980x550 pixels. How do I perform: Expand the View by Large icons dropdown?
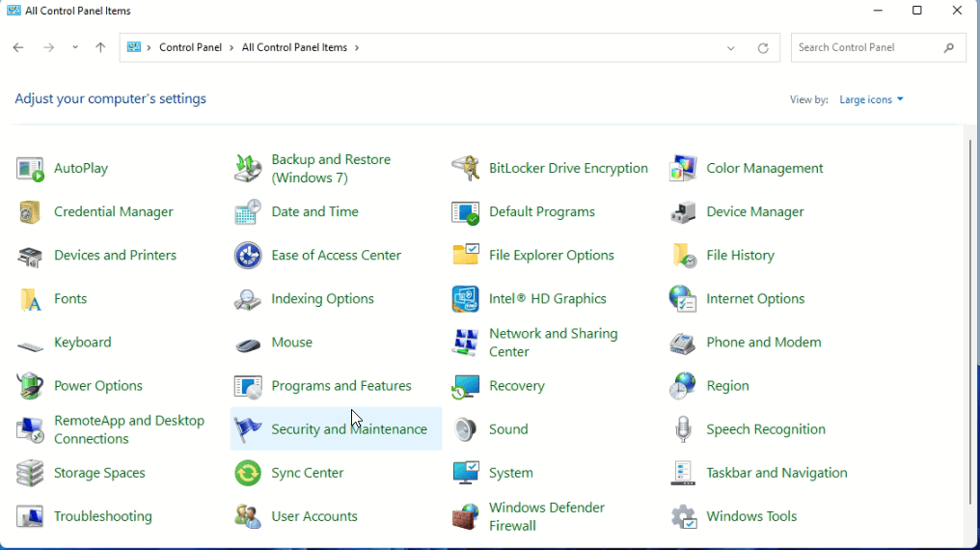coord(871,99)
